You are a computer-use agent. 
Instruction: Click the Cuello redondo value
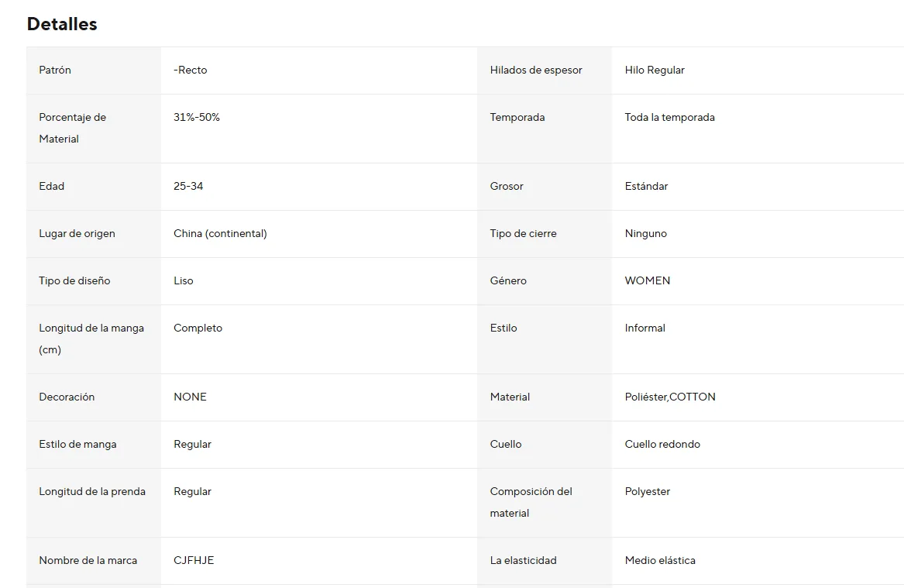(x=662, y=444)
